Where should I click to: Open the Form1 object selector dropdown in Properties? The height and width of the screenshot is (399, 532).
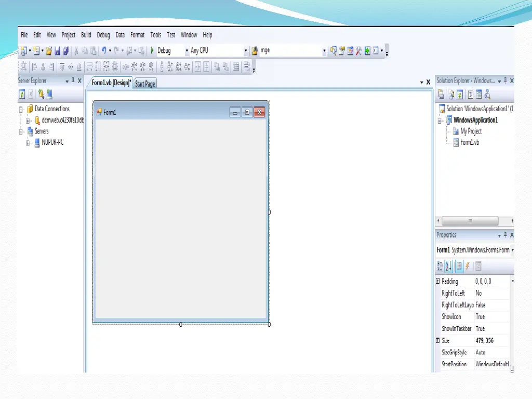click(512, 250)
